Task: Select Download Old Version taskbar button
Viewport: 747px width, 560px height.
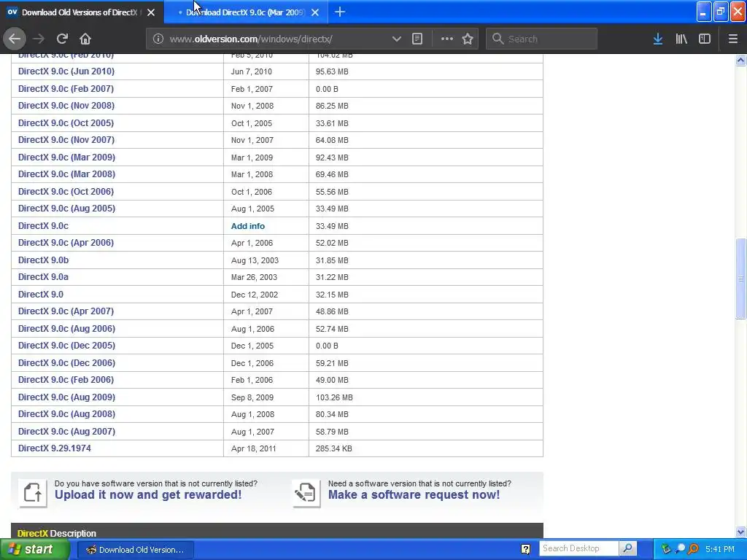Action: [x=135, y=550]
